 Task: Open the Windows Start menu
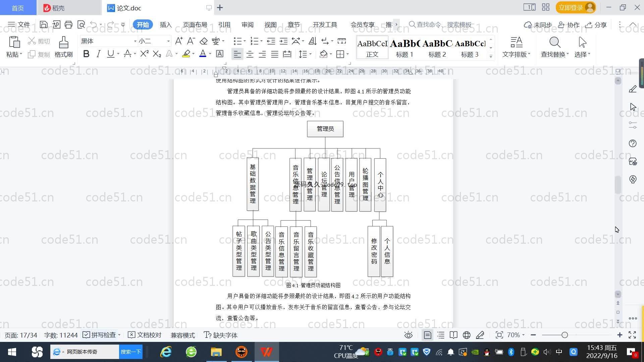pyautogui.click(x=12, y=352)
